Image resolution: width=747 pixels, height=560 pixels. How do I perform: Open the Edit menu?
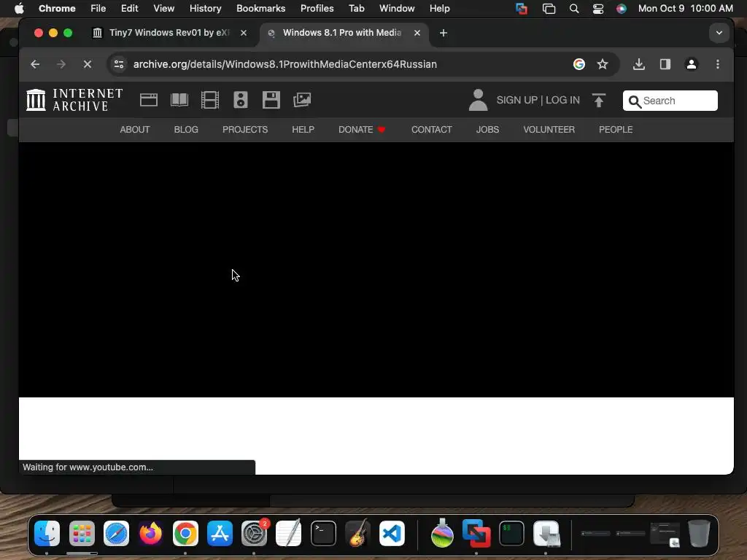(x=129, y=8)
